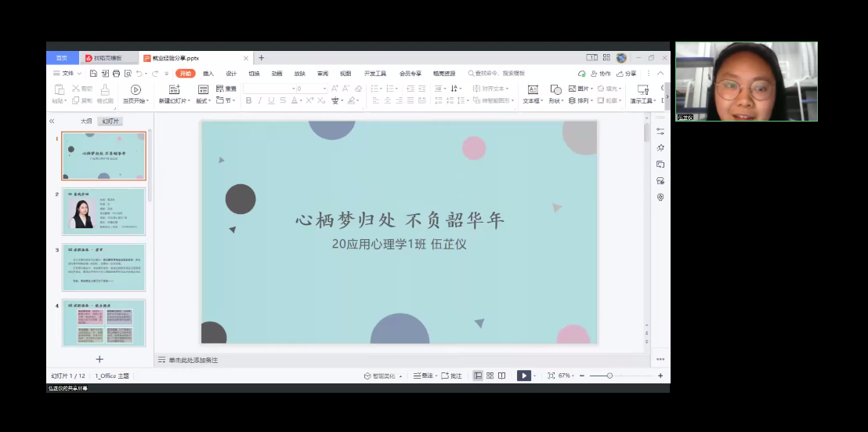Click the 分享 share button
The height and width of the screenshot is (432, 868).
point(626,73)
